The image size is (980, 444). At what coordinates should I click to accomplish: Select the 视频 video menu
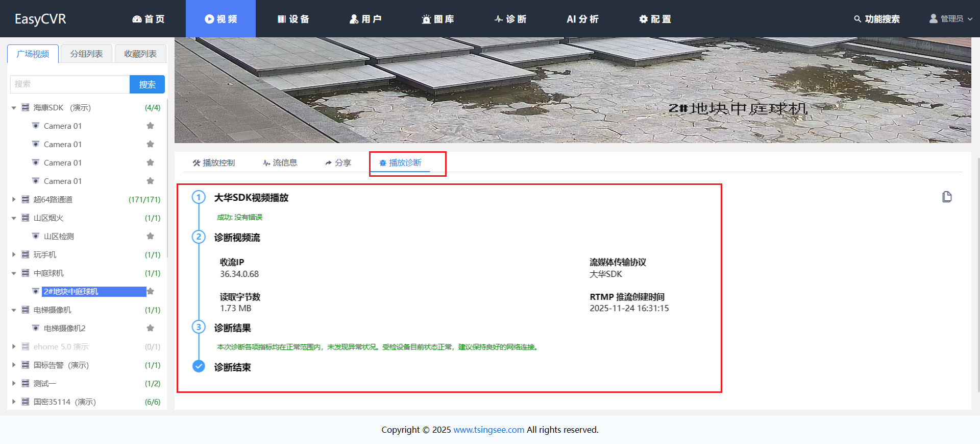pos(221,19)
